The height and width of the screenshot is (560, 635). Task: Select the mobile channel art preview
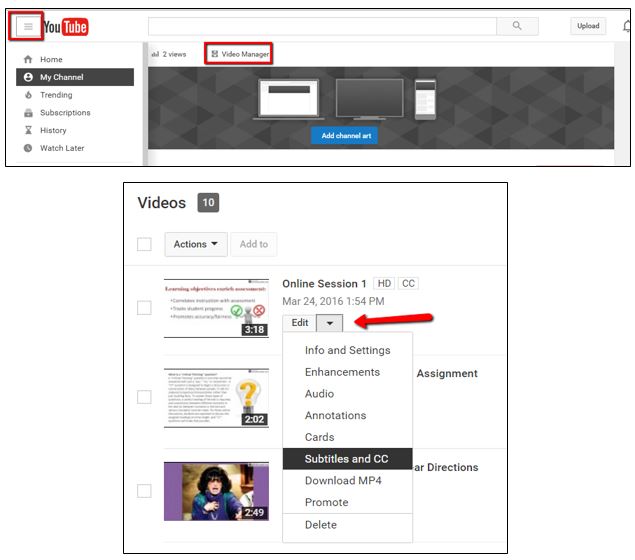[425, 99]
